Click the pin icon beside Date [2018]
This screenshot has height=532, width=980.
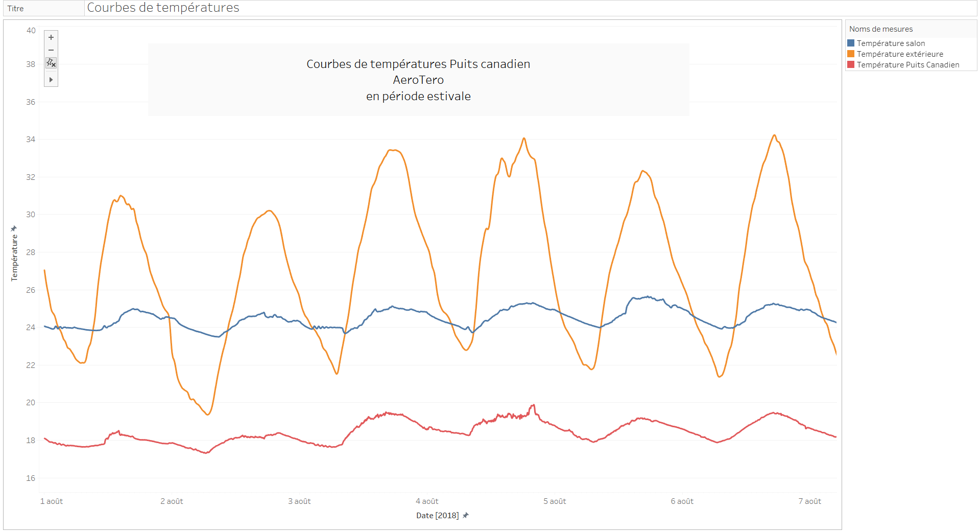(x=465, y=515)
